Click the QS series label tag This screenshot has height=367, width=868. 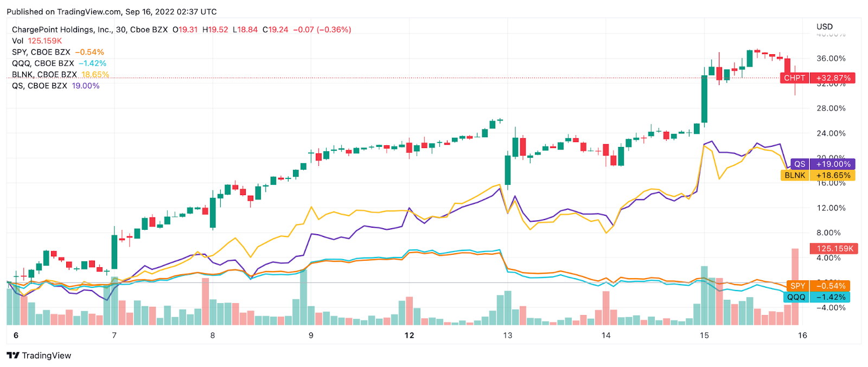pyautogui.click(x=800, y=164)
